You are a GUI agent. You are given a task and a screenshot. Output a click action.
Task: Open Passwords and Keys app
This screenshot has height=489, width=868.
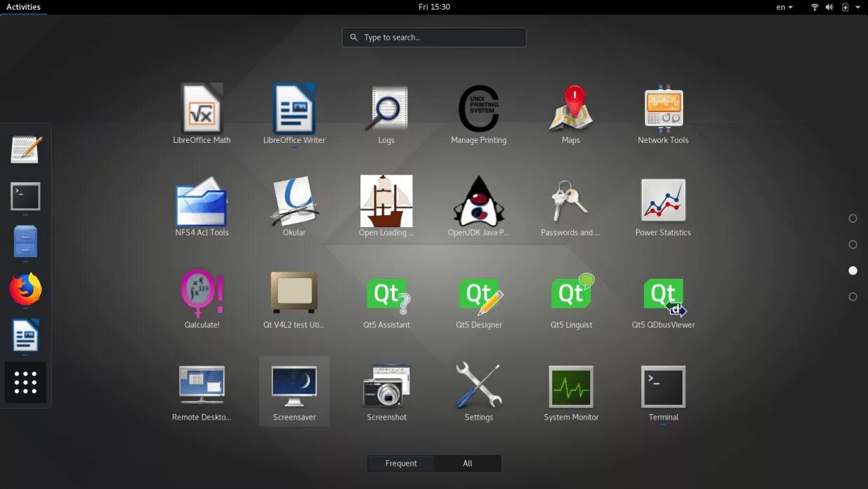coord(571,207)
